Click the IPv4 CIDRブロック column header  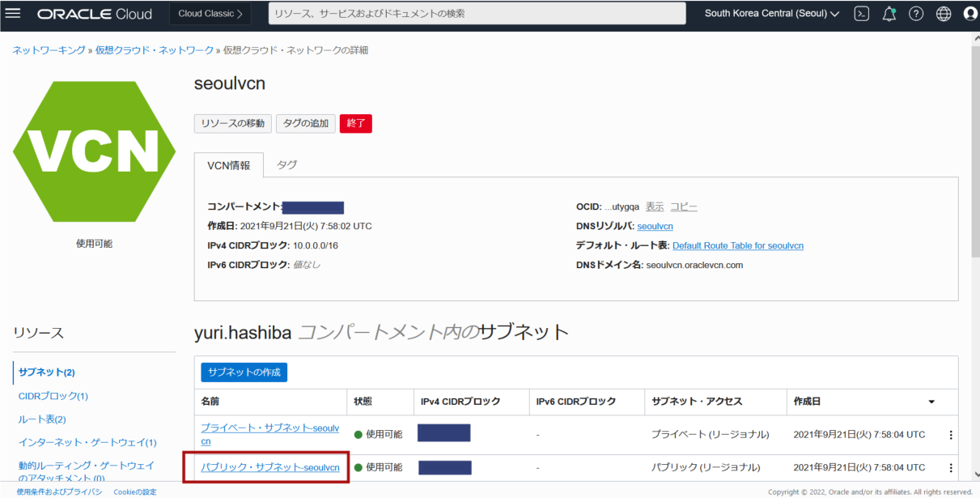(460, 402)
